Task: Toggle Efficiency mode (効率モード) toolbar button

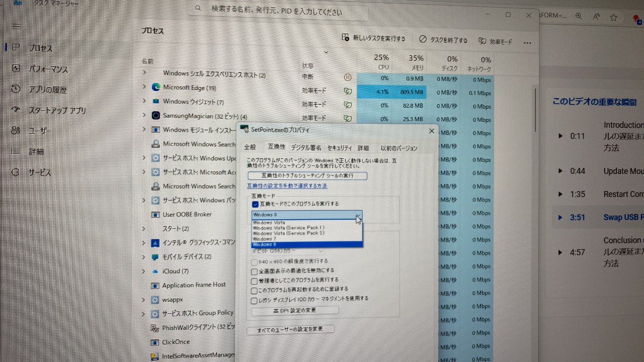Action: [495, 41]
